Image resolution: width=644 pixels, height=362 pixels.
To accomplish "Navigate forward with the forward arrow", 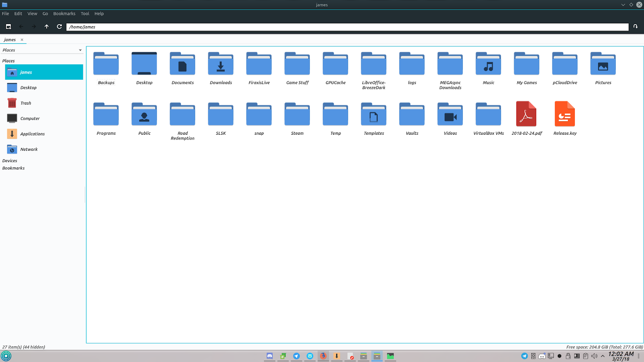I will coord(34,27).
